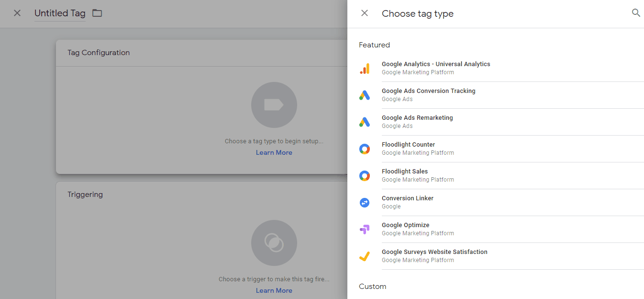Click the folder icon beside Untitled Tag
Screen dimensions: 644x299
97,13
